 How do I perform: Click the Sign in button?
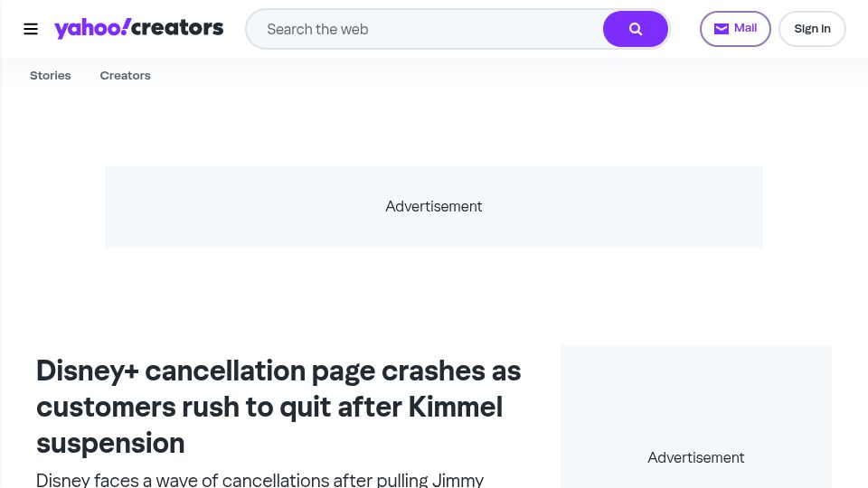(812, 29)
